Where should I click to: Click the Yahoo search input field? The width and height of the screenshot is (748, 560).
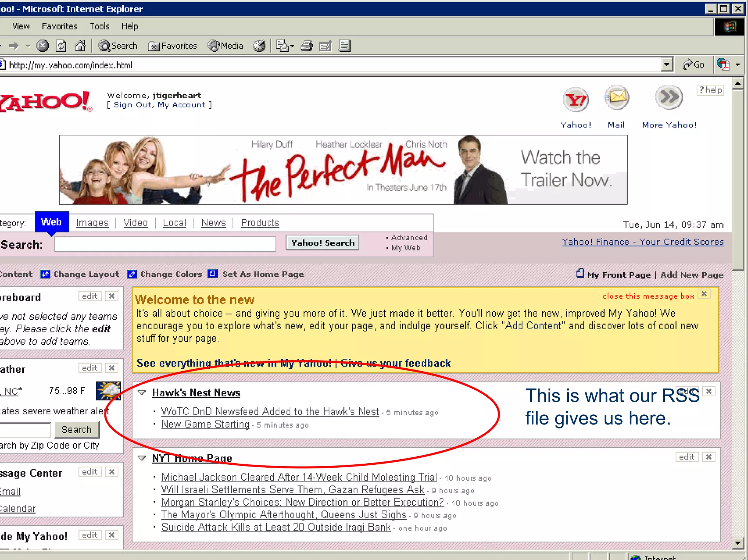click(x=165, y=244)
